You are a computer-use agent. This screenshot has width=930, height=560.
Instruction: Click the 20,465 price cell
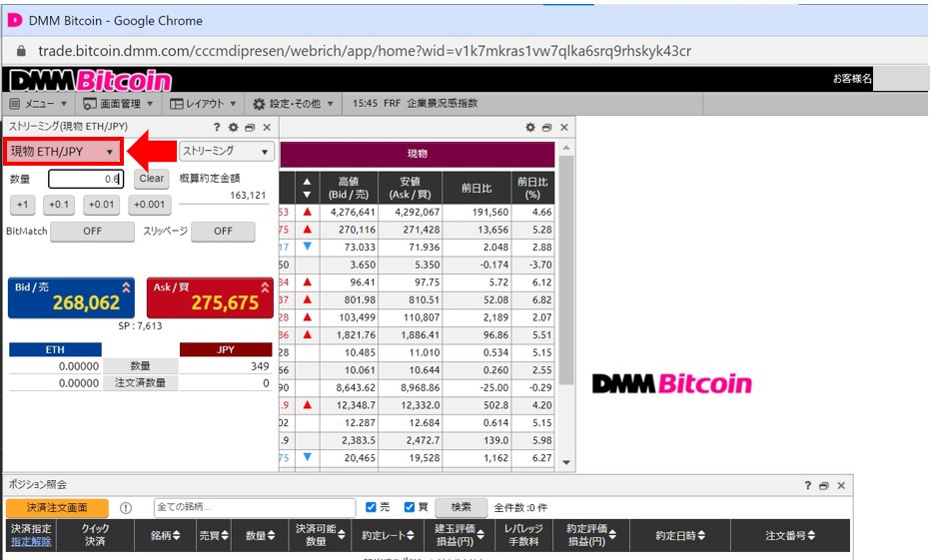point(349,458)
